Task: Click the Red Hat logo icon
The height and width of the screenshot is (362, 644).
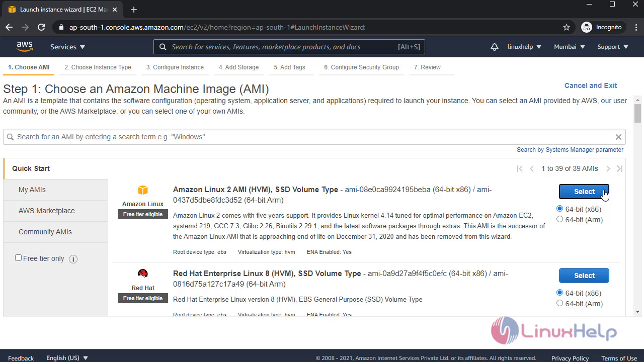Action: pyautogui.click(x=143, y=274)
